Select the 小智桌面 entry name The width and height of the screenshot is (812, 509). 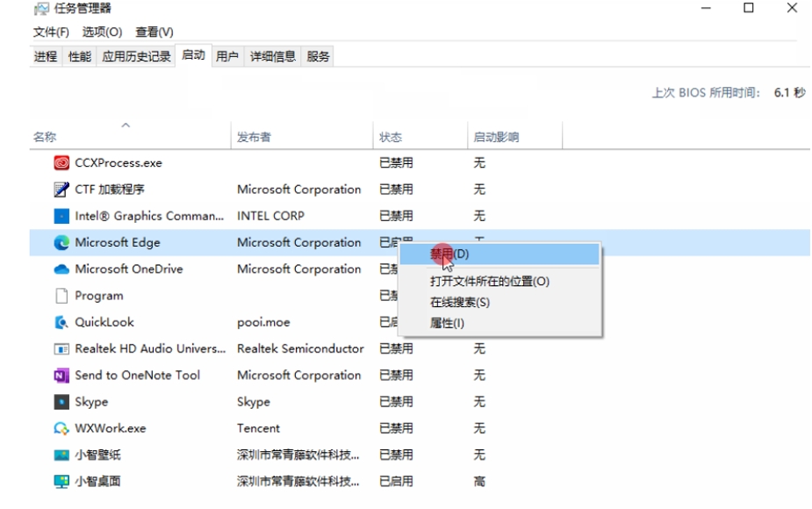[97, 482]
